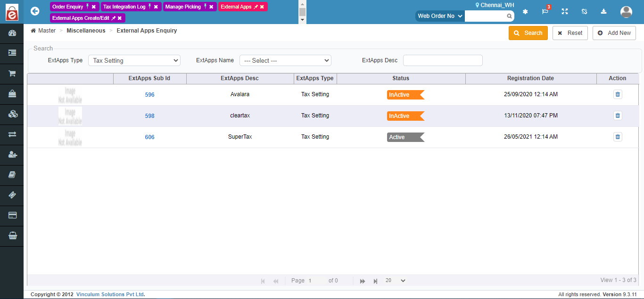Go to last page in pager
This screenshot has width=644, height=299.
[375, 281]
